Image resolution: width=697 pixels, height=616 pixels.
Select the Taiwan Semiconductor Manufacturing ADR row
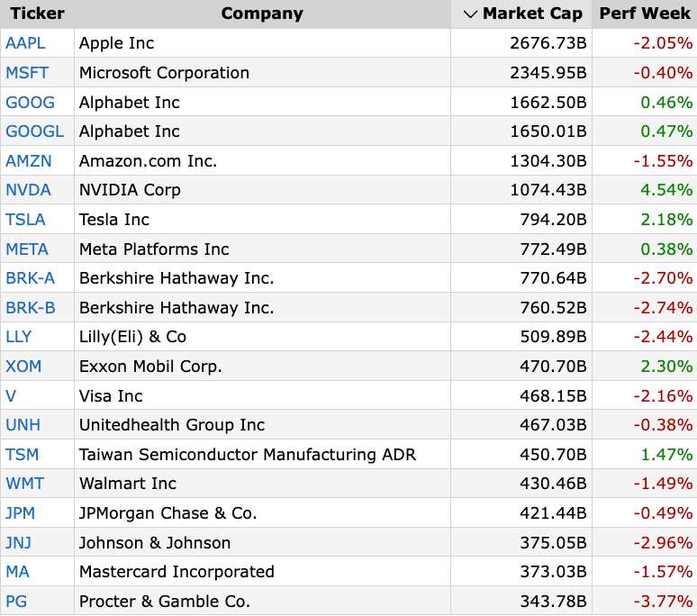(348, 454)
